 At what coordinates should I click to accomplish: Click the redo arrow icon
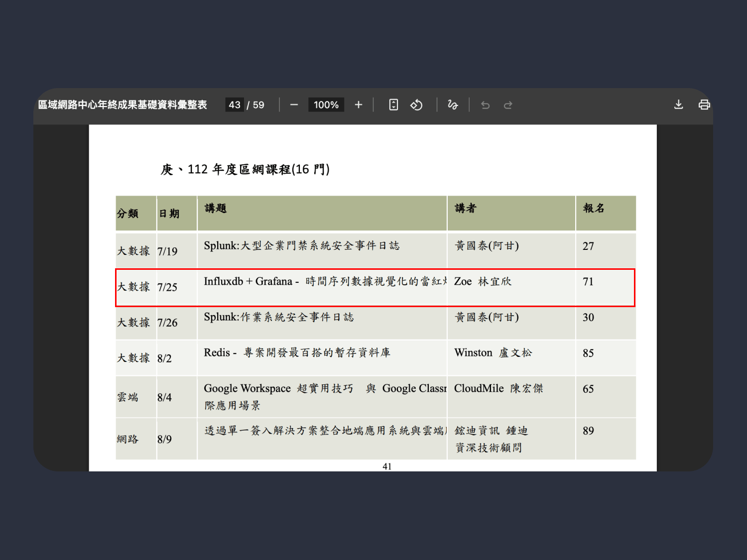tap(508, 105)
